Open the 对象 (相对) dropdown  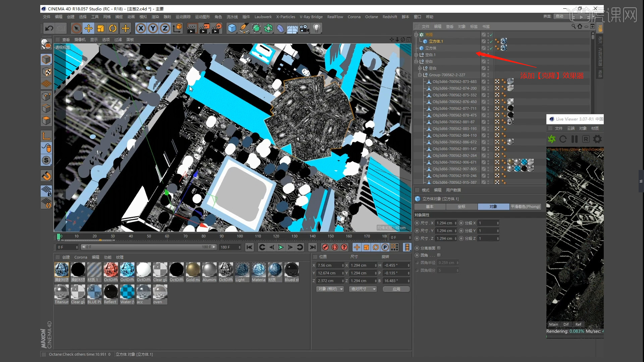pos(330,289)
